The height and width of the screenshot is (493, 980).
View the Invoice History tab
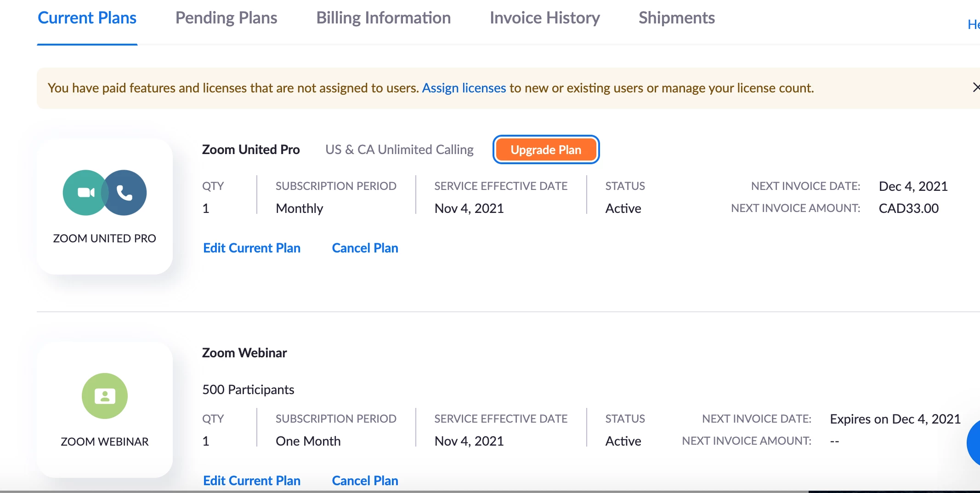(x=544, y=18)
